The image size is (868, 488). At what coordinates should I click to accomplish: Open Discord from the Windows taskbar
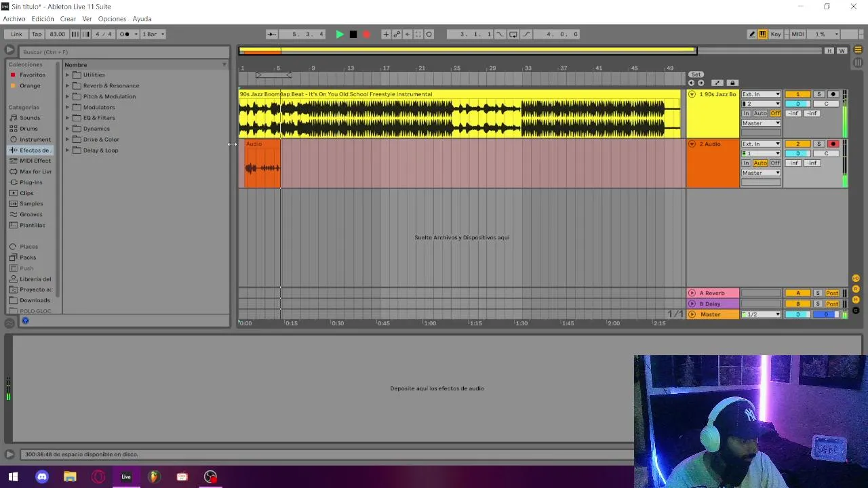[x=42, y=476]
